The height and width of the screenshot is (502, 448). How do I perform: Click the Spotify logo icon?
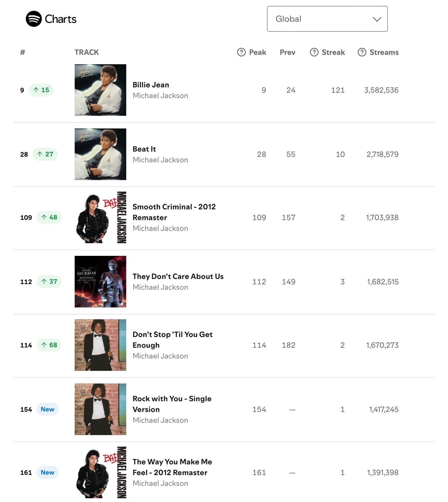click(34, 19)
